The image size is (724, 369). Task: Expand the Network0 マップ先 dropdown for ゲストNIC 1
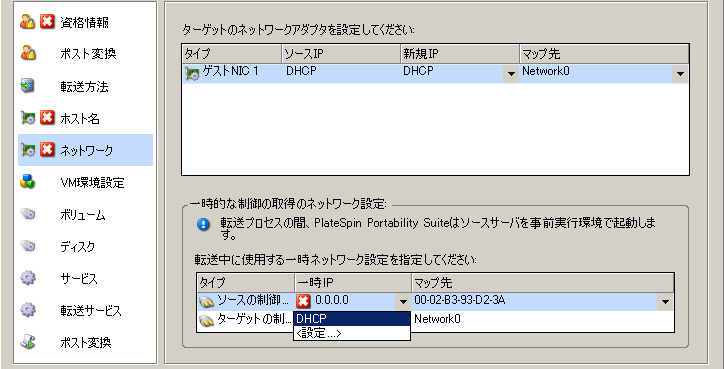pyautogui.click(x=680, y=74)
